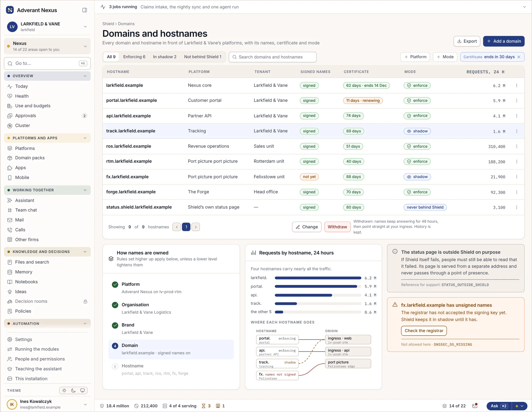Image resolution: width=532 pixels, height=412 pixels.
Task: Open row menu for fx.larkfield.example
Action: pyautogui.click(x=517, y=177)
